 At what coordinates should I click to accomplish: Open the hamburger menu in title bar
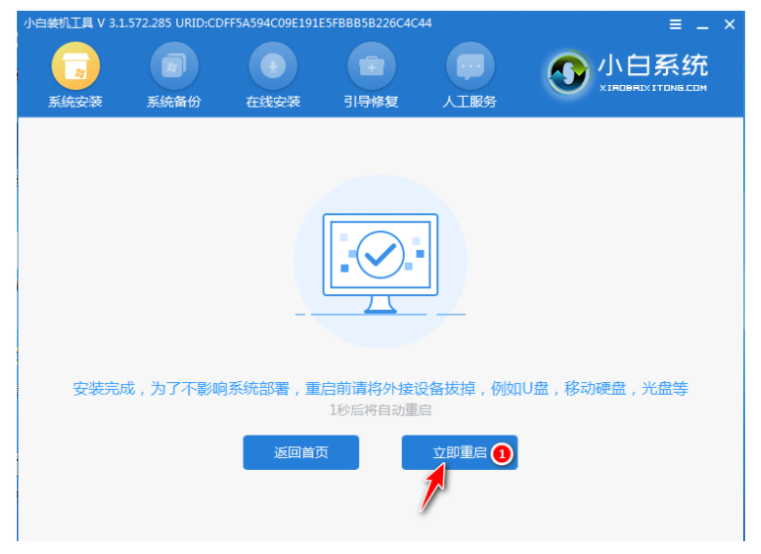675,24
